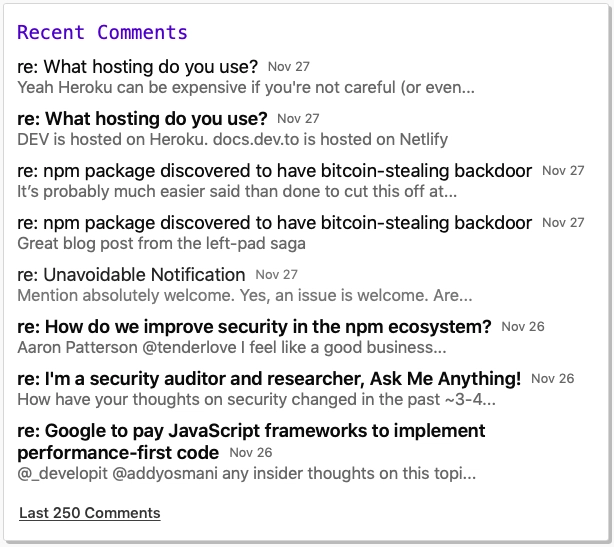Click the @_developit @addyosmani preview text
This screenshot has width=614, height=547.
pyautogui.click(x=247, y=474)
